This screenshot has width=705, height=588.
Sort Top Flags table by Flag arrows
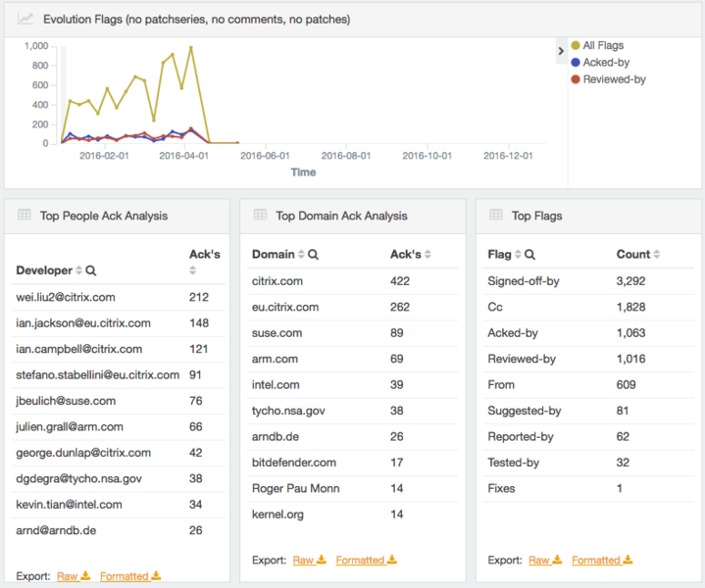pyautogui.click(x=518, y=255)
